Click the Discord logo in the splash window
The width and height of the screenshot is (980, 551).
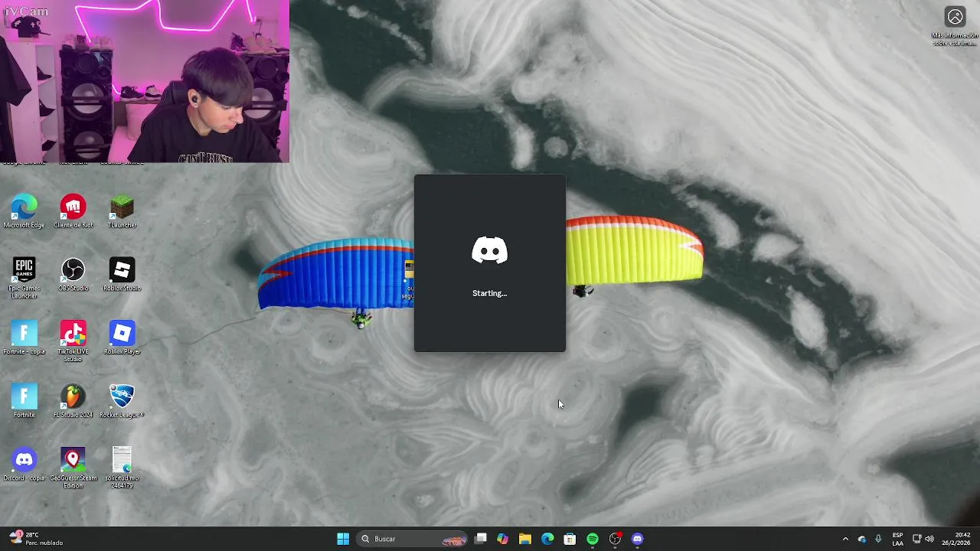[490, 251]
